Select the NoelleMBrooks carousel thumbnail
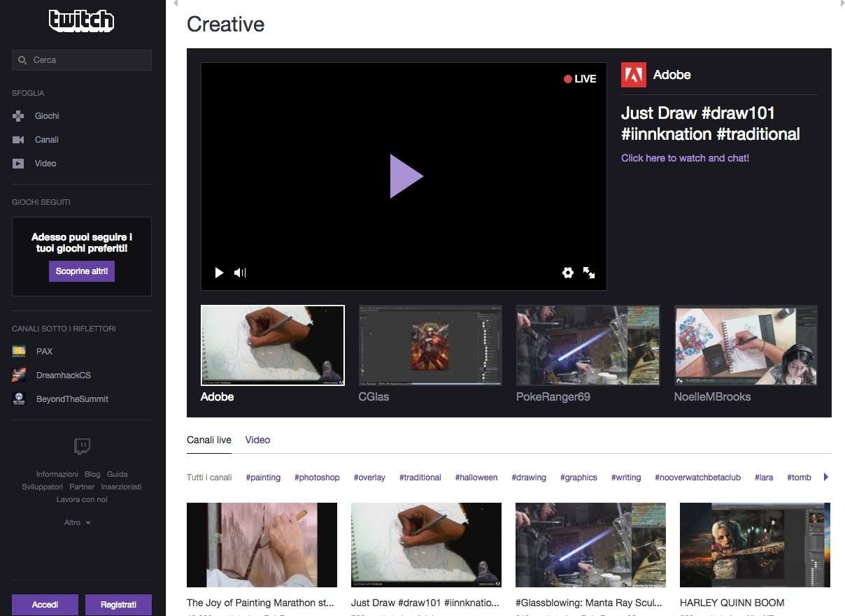 point(746,345)
